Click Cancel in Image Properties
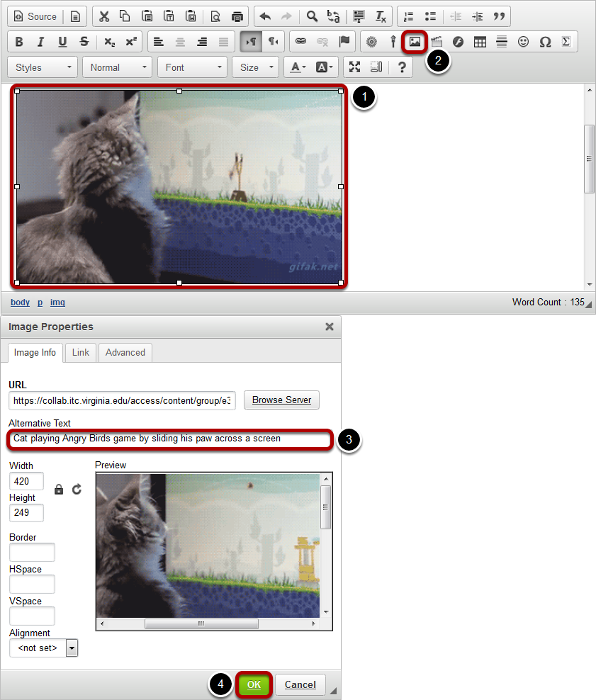 300,685
